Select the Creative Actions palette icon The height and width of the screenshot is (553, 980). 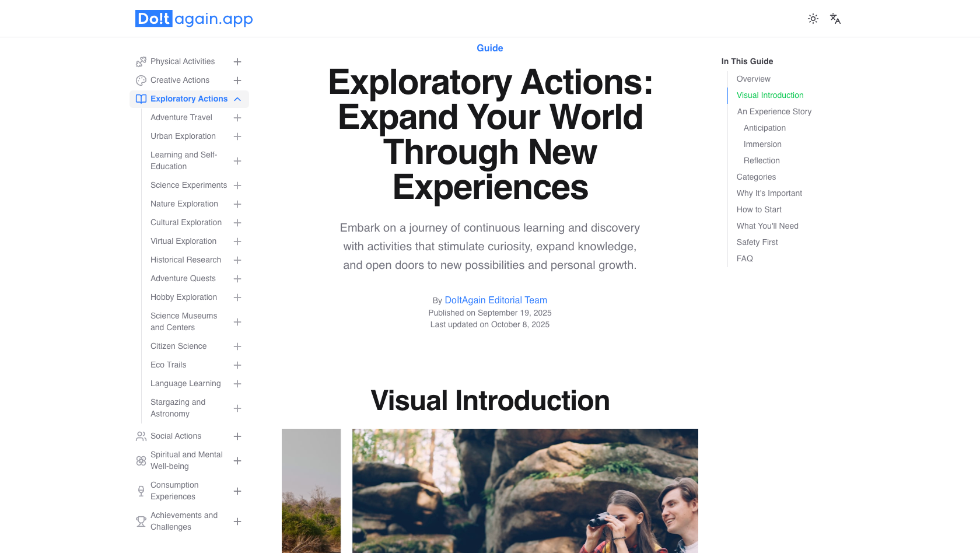141,80
